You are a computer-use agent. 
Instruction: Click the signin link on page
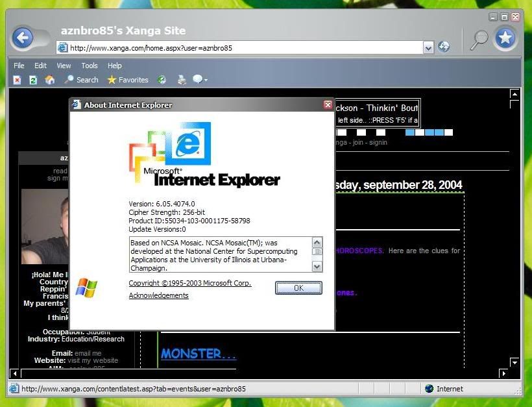tap(378, 142)
